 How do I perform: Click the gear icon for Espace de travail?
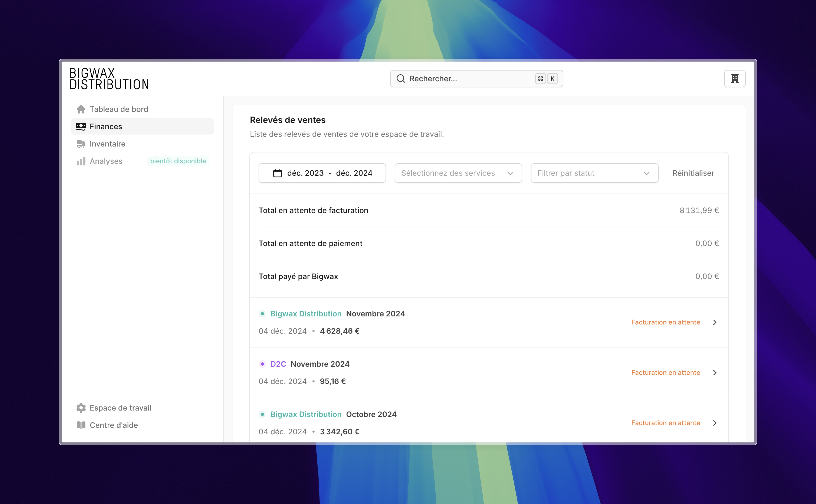tap(81, 408)
